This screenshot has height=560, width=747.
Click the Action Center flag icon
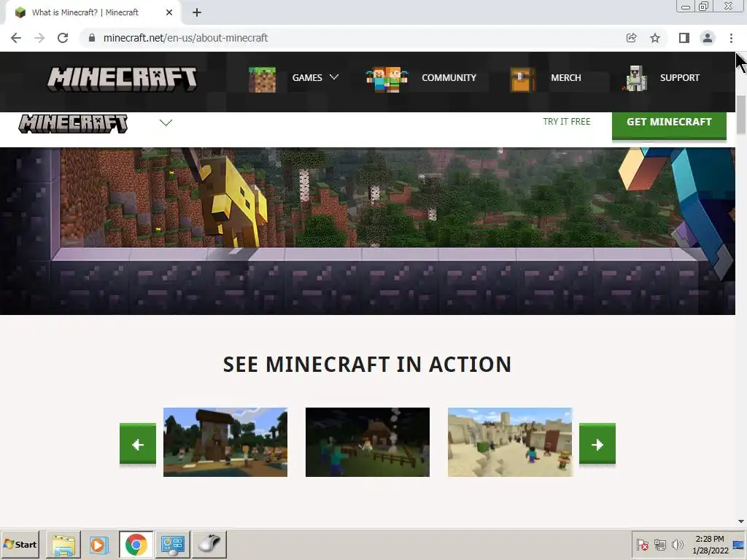click(643, 545)
